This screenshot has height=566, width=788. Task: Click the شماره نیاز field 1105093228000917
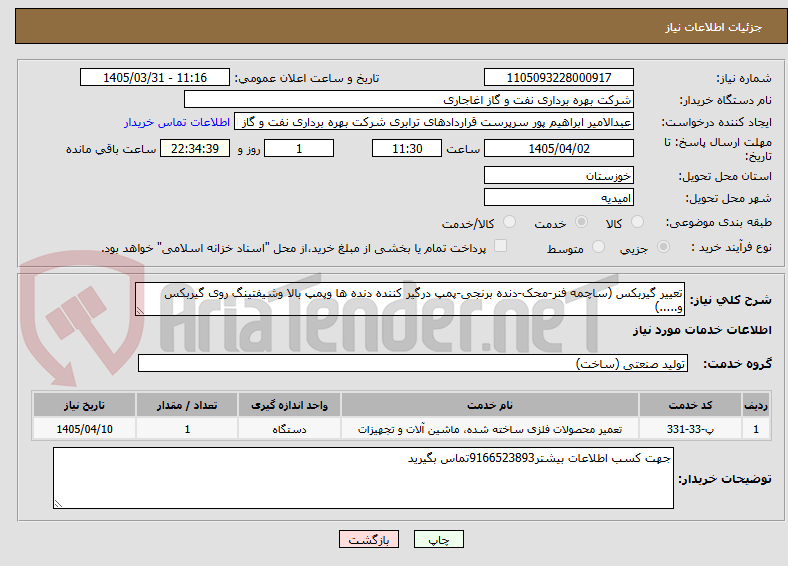pos(558,77)
